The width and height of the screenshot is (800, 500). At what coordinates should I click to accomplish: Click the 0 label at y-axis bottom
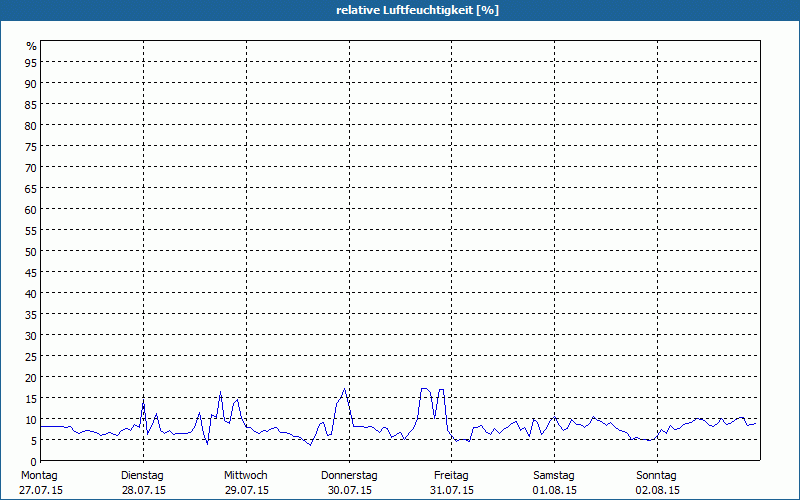[34, 461]
